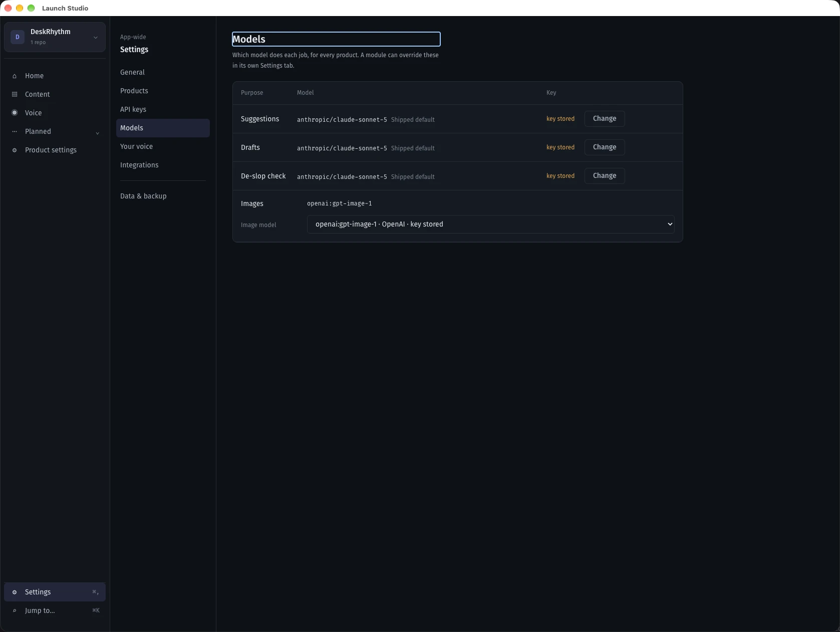Viewport: 840px width, 632px height.
Task: Click the Product settings gear icon
Action: (15, 150)
